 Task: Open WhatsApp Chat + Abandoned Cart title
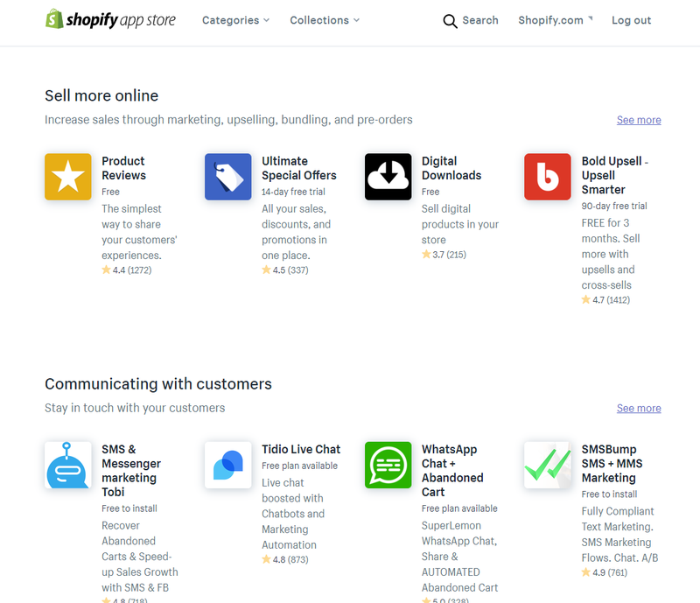(x=452, y=470)
